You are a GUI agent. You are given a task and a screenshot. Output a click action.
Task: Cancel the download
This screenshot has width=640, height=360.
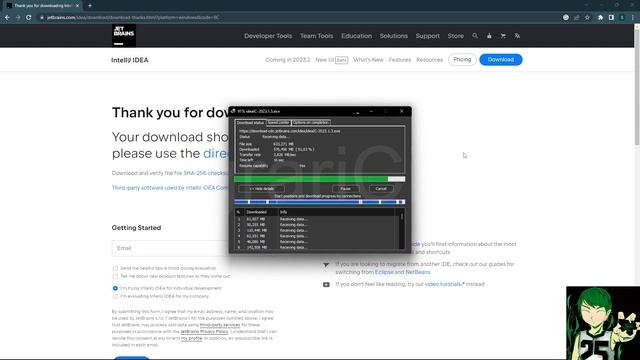381,189
